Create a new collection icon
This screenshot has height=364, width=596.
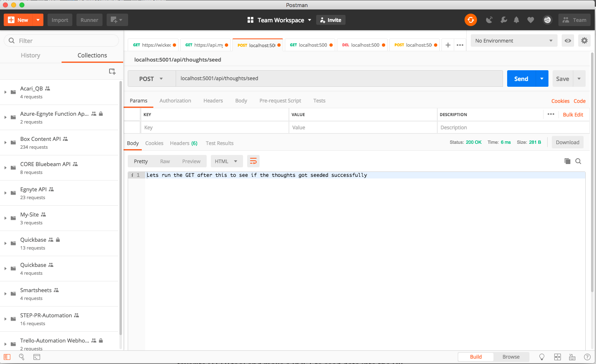112,71
